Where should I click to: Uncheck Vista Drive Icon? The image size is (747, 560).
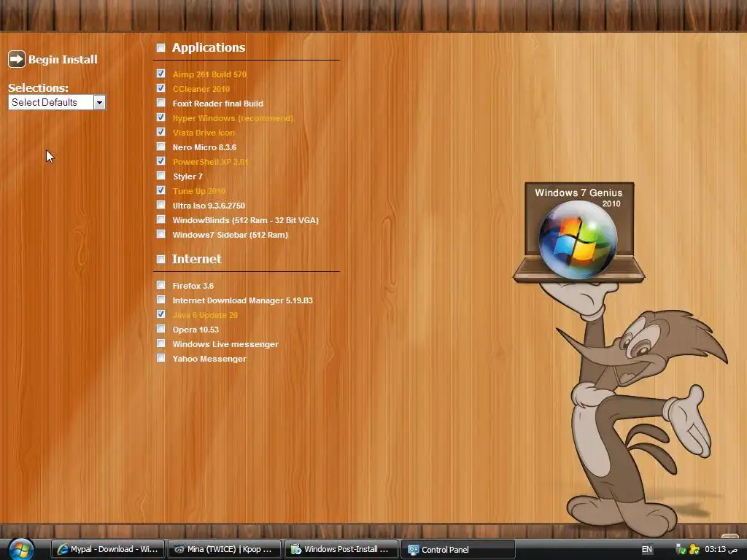click(161, 132)
